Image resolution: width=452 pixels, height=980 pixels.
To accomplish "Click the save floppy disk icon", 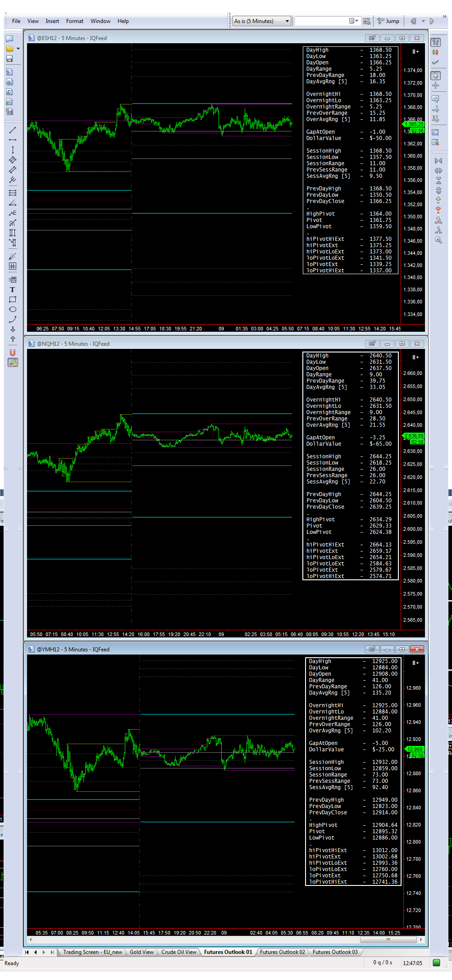I will [9, 59].
